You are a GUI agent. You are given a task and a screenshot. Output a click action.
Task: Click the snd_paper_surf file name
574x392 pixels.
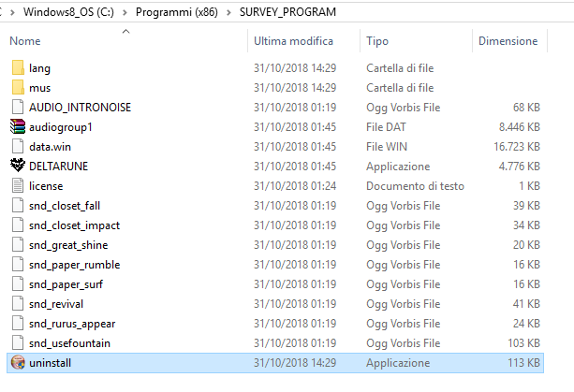pyautogui.click(x=66, y=284)
